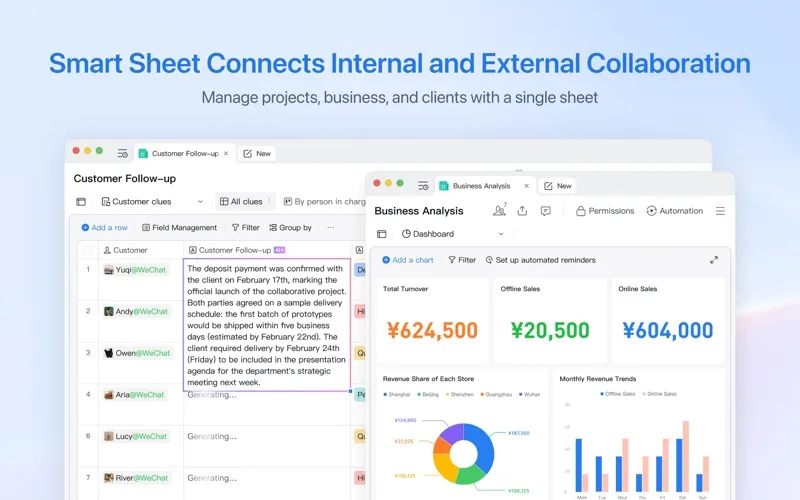Set up automated reminders

pos(540,260)
